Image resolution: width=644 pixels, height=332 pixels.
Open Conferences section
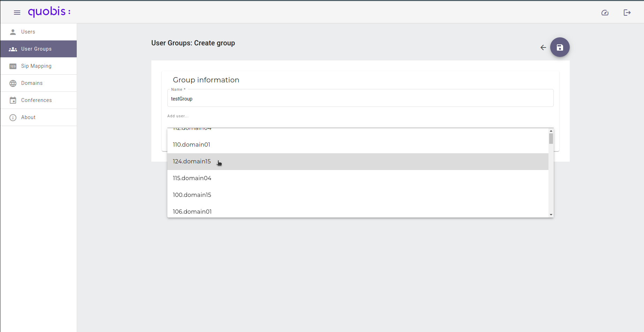39,100
